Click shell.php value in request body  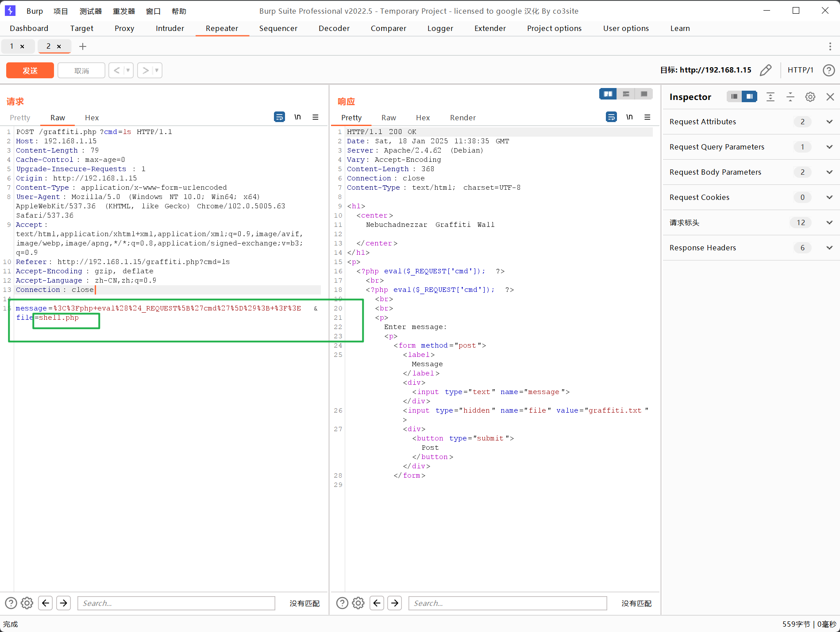(59, 318)
